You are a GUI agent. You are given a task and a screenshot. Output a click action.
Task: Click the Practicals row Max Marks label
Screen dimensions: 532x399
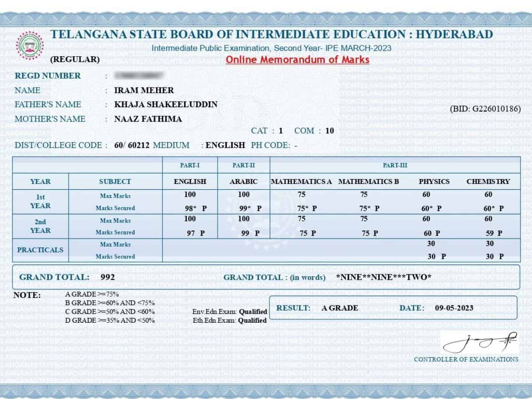tap(115, 244)
